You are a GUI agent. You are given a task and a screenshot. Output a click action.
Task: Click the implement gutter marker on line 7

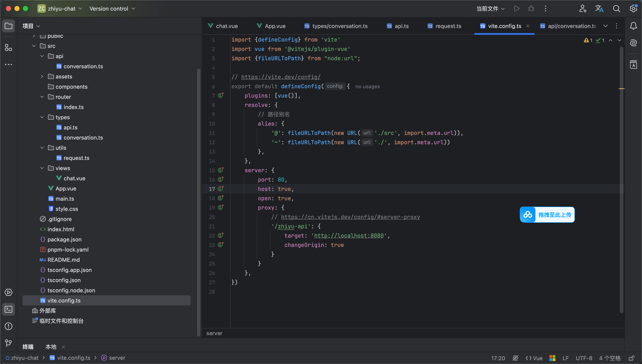click(220, 95)
